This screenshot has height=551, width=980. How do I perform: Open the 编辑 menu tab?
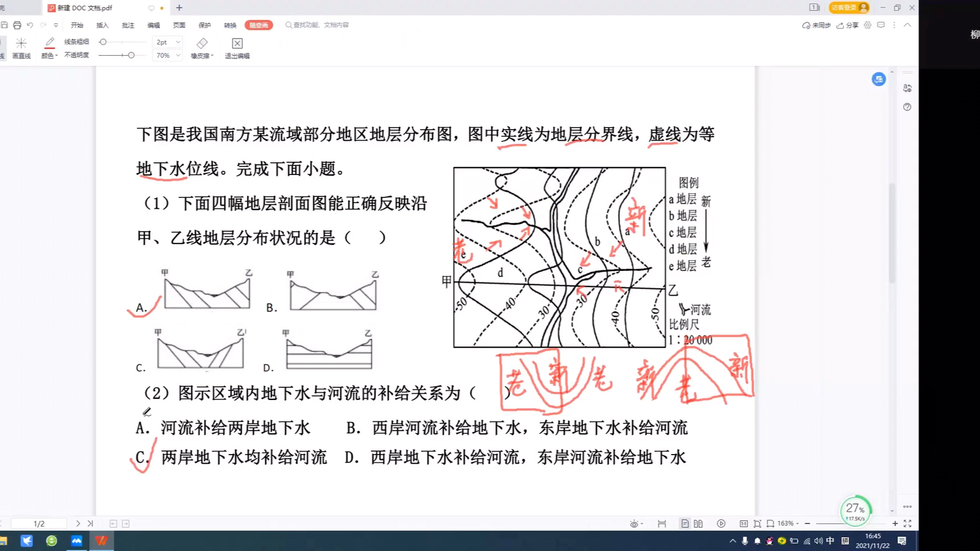tap(153, 25)
